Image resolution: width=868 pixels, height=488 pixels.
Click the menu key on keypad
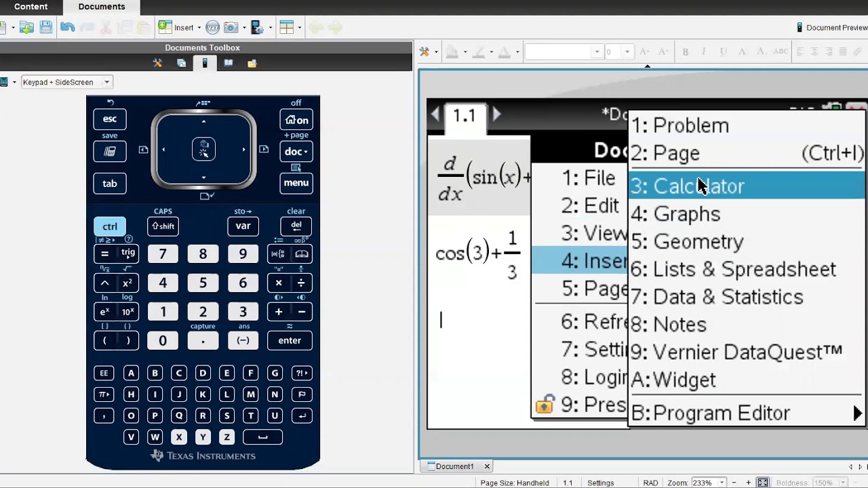point(296,182)
